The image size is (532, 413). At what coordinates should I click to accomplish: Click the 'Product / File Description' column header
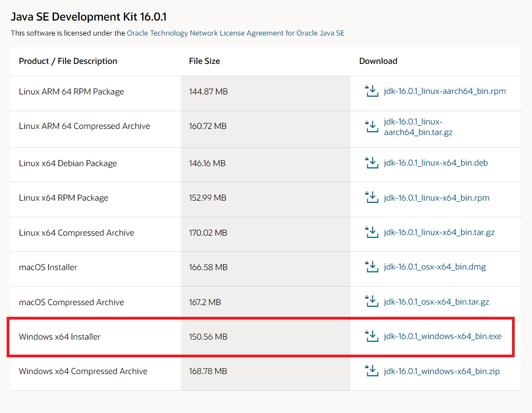tap(68, 61)
